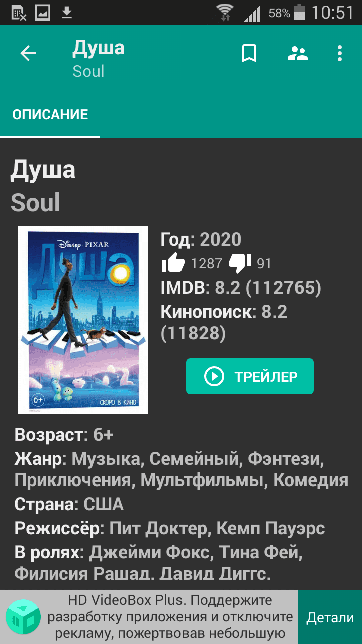Open the three-dot overflow menu
The height and width of the screenshot is (644, 362).
[x=340, y=53]
